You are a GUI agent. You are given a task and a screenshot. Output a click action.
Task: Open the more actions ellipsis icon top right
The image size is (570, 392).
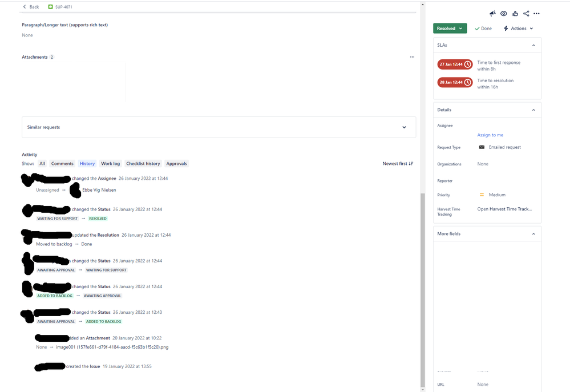pyautogui.click(x=536, y=13)
